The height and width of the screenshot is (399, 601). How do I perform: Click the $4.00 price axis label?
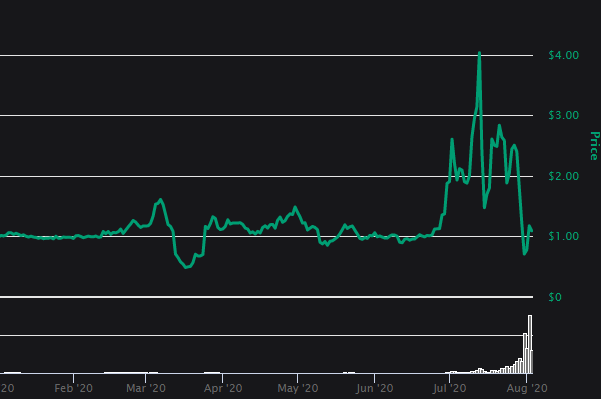tap(563, 55)
